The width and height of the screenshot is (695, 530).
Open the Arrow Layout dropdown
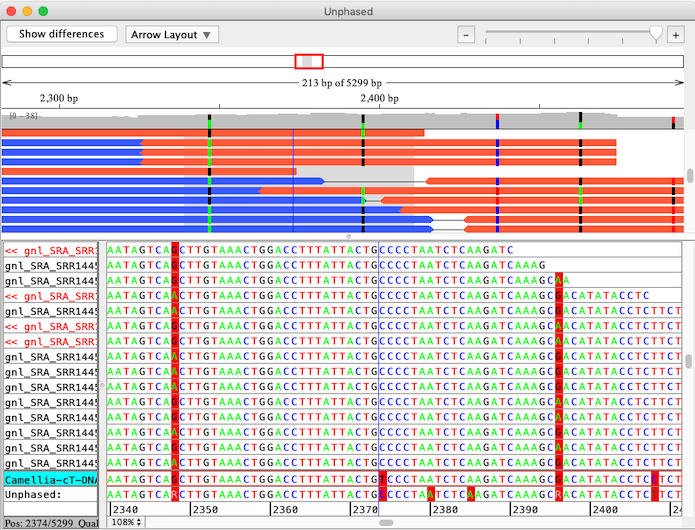click(x=173, y=34)
